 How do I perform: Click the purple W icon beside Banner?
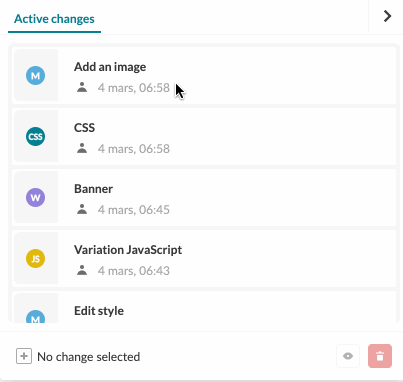click(x=36, y=197)
